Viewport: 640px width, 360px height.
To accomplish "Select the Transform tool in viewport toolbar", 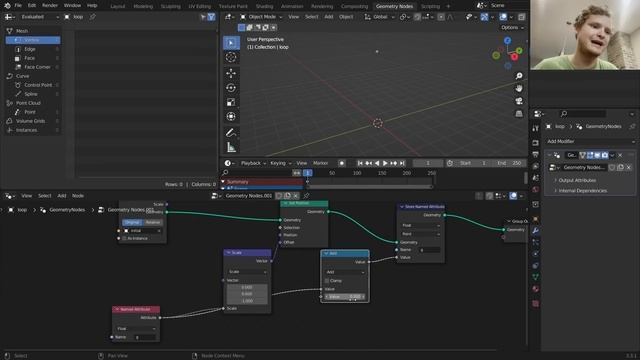I will [x=231, y=117].
